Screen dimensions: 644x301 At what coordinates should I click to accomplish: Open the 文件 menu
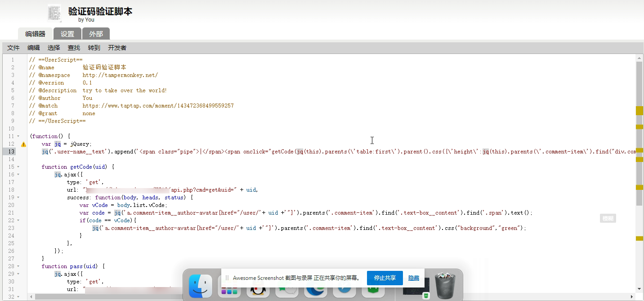13,48
